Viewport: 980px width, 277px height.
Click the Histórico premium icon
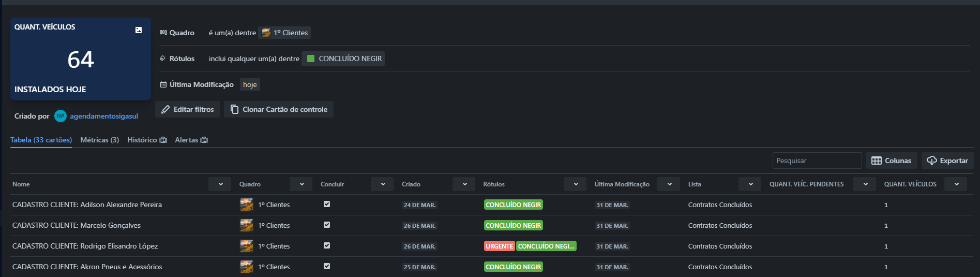[163, 140]
